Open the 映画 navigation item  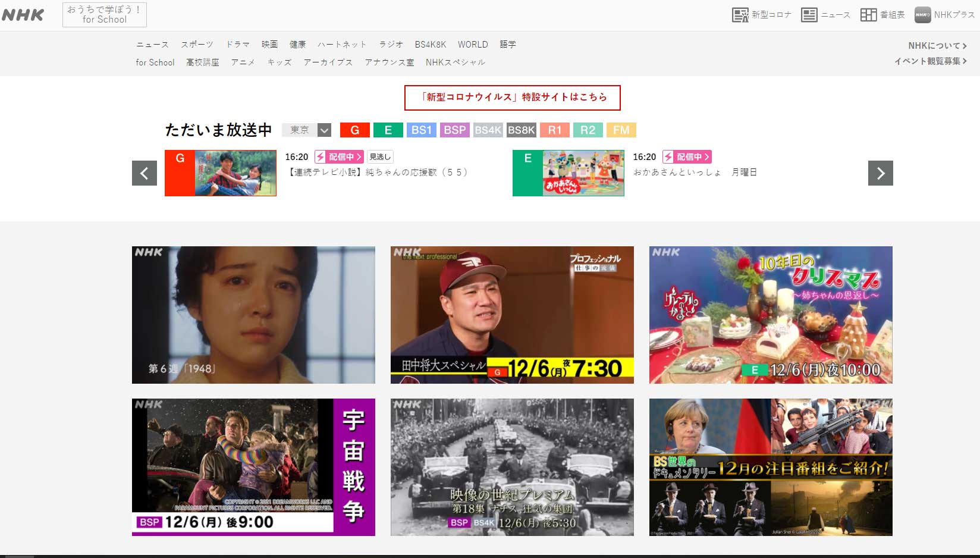270,45
